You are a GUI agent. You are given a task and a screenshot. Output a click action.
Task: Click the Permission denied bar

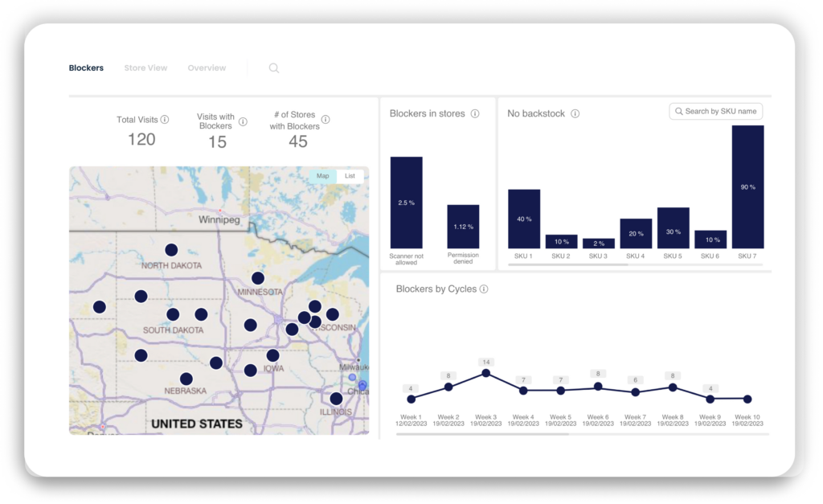[463, 226]
